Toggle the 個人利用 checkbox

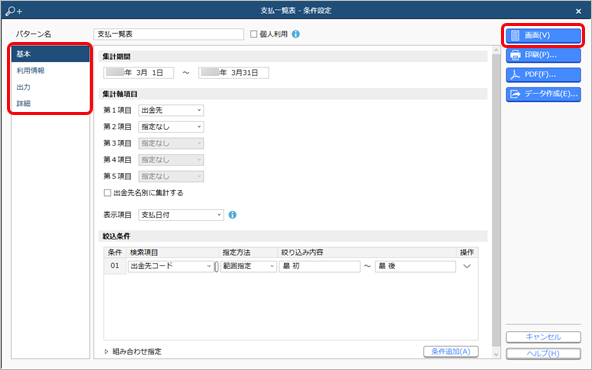(254, 34)
